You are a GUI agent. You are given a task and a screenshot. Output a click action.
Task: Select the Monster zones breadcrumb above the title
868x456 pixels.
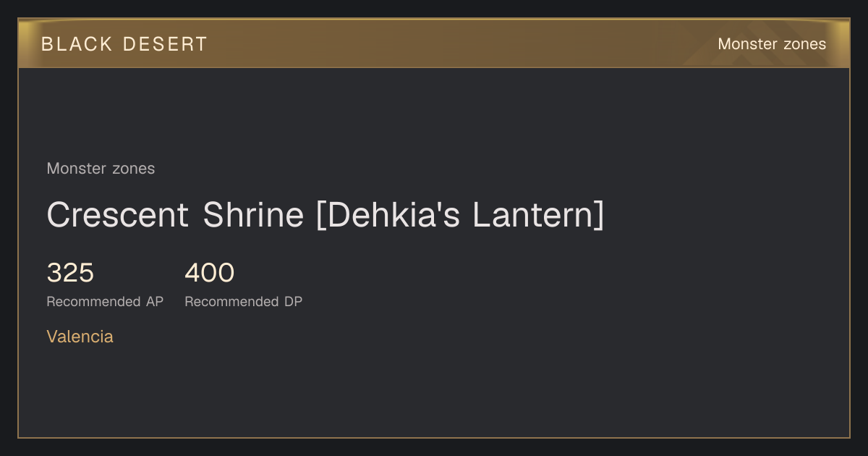[x=101, y=169]
